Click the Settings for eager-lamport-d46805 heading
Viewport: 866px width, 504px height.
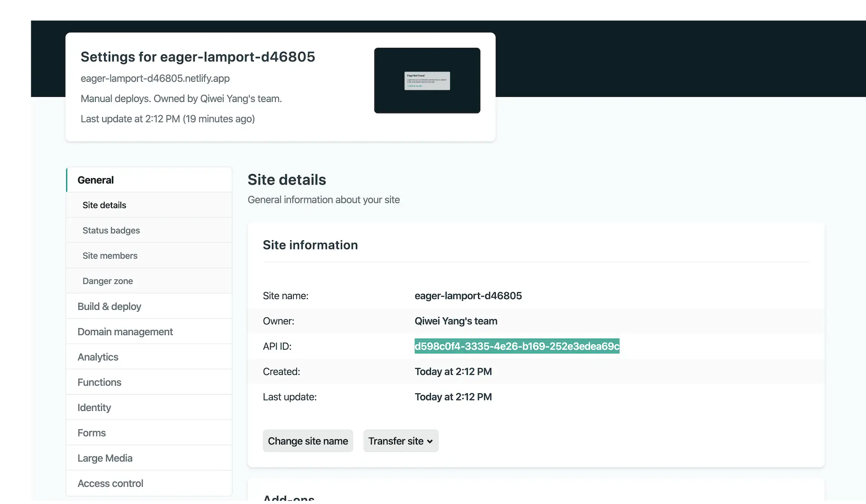[x=198, y=57]
